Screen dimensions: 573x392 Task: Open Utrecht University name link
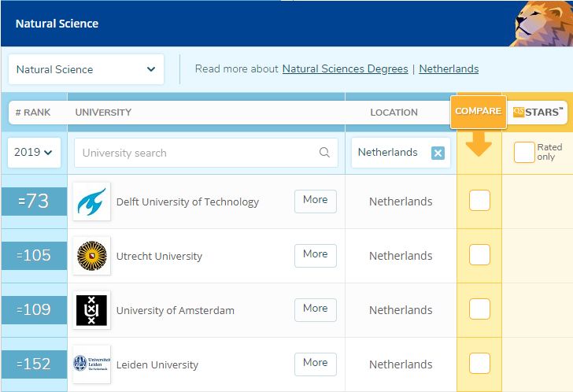[159, 256]
